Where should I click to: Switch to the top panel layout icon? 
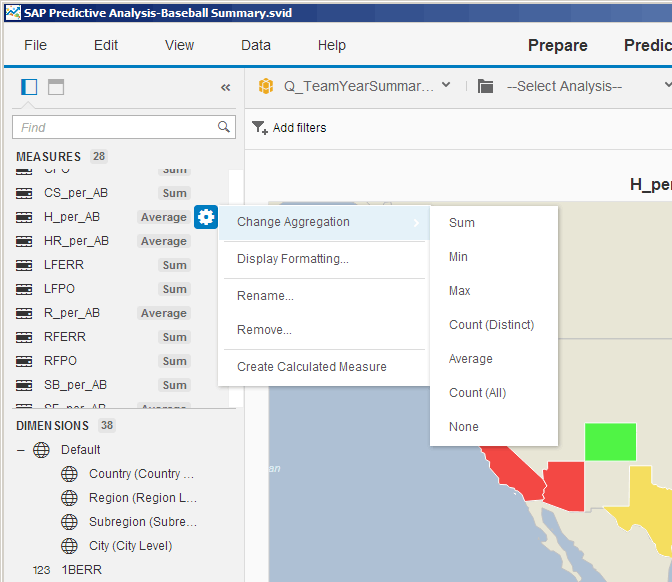pos(56,87)
